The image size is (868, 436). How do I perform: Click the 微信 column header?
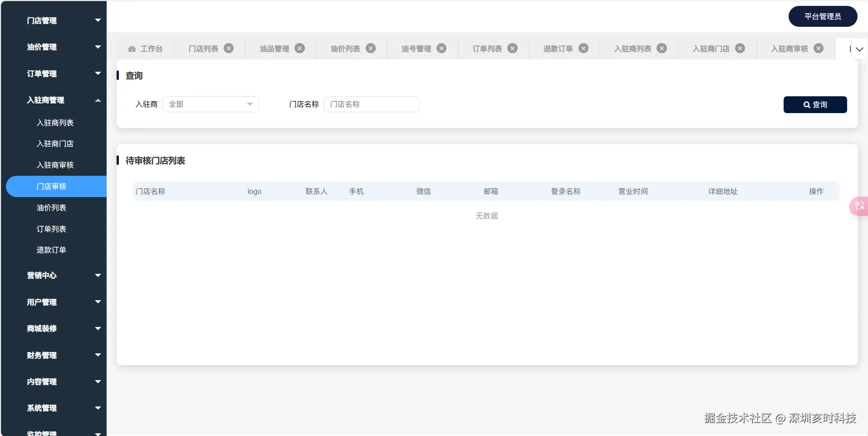(x=424, y=191)
